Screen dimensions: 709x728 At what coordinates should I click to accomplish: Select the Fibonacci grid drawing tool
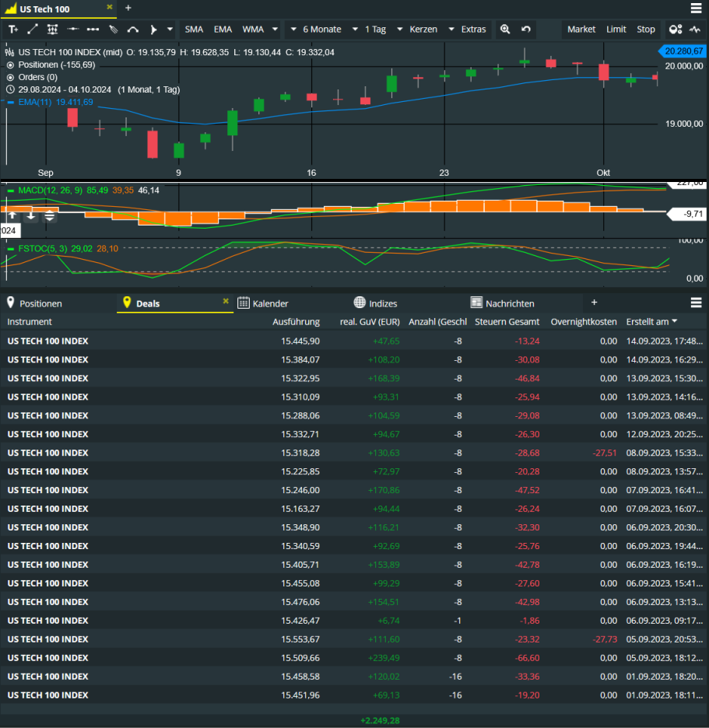point(52,30)
